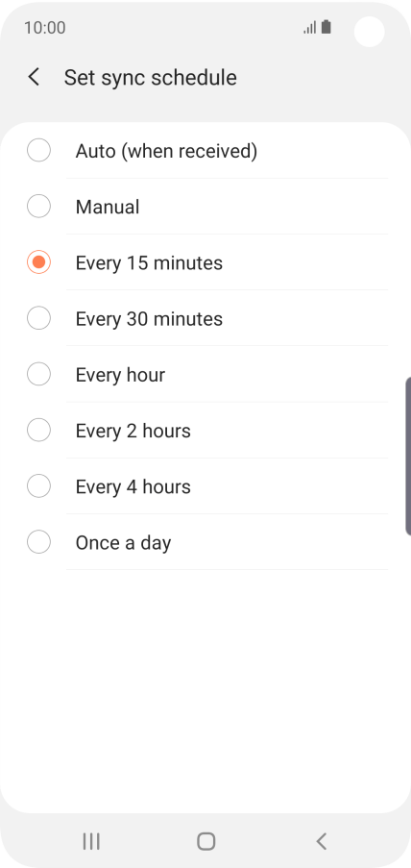Select the Every 4 hours radio button

click(x=38, y=485)
